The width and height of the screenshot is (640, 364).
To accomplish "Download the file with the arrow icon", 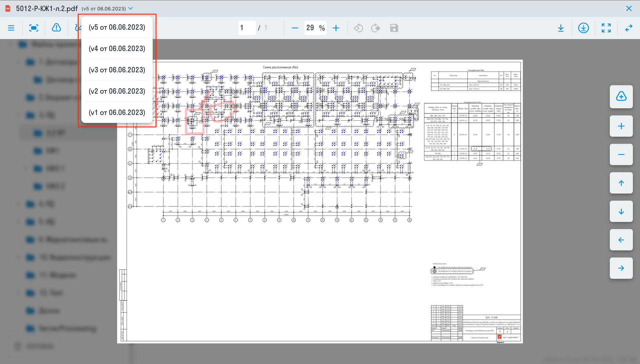I will pyautogui.click(x=561, y=28).
